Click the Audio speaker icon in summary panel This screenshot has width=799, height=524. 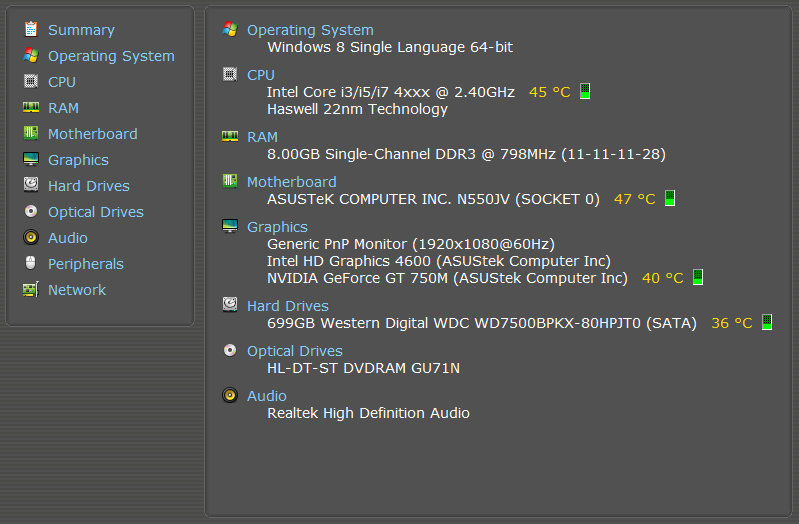[x=230, y=395]
